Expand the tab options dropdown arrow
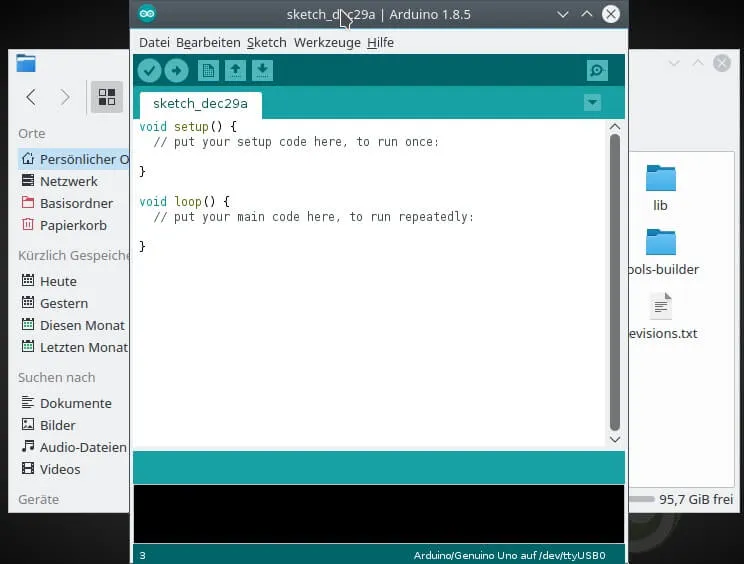 tap(592, 103)
